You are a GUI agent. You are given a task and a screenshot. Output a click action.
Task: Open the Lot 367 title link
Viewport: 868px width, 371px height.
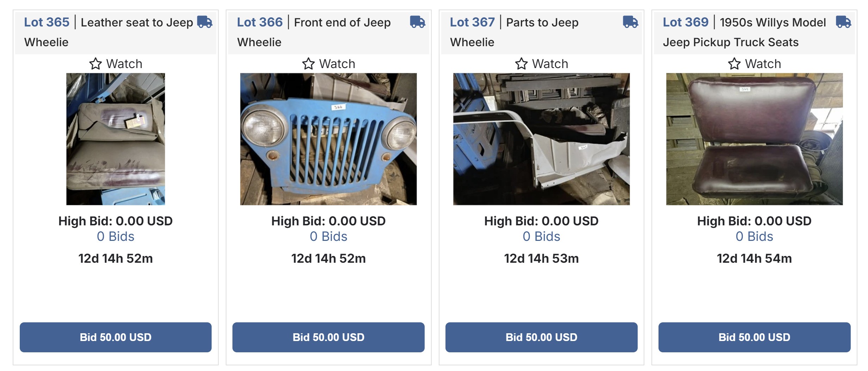(x=472, y=22)
